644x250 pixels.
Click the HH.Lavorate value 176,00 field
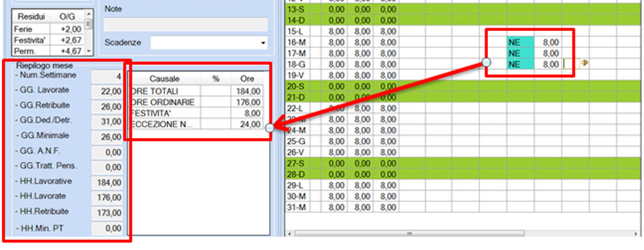(x=107, y=198)
